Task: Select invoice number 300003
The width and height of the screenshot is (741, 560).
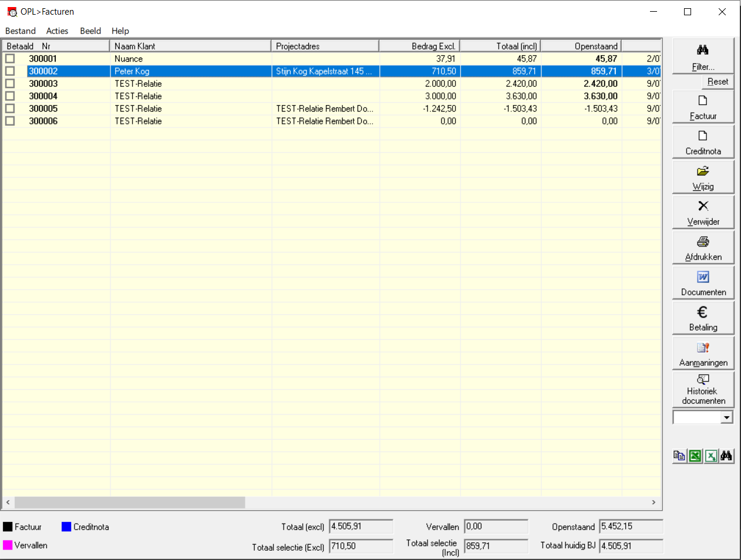Action: point(43,83)
